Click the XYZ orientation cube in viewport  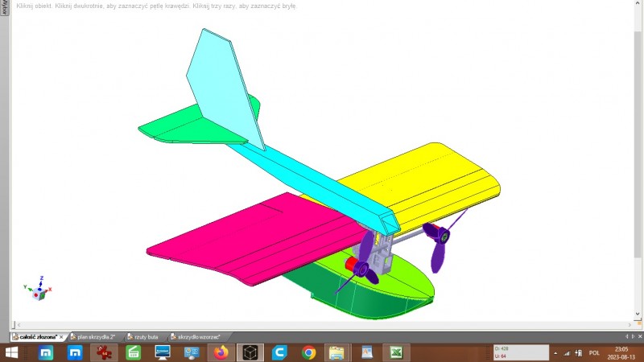click(39, 293)
